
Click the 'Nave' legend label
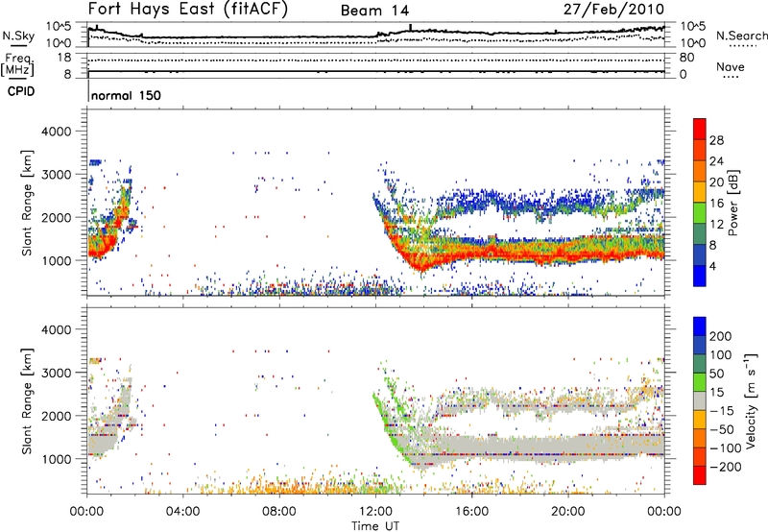731,66
